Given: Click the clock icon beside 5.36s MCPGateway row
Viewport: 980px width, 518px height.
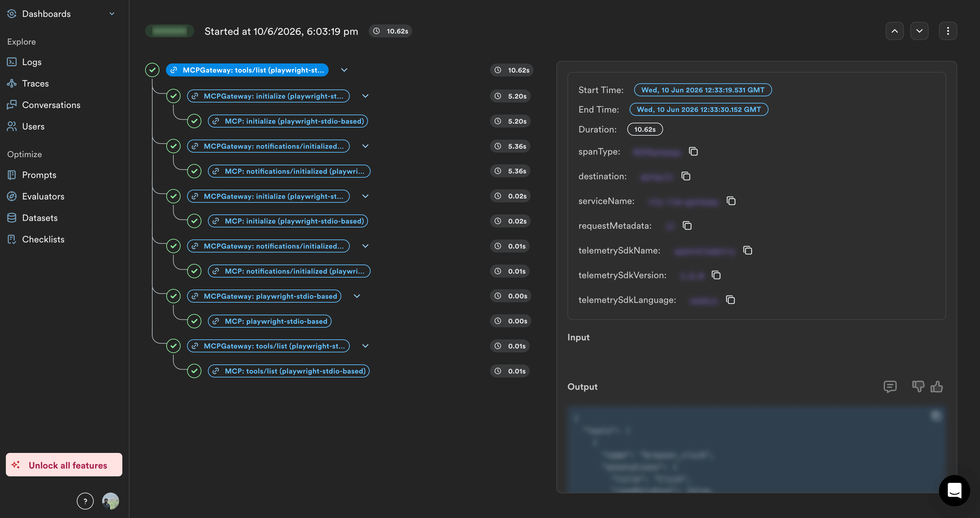Looking at the screenshot, I should [x=498, y=146].
